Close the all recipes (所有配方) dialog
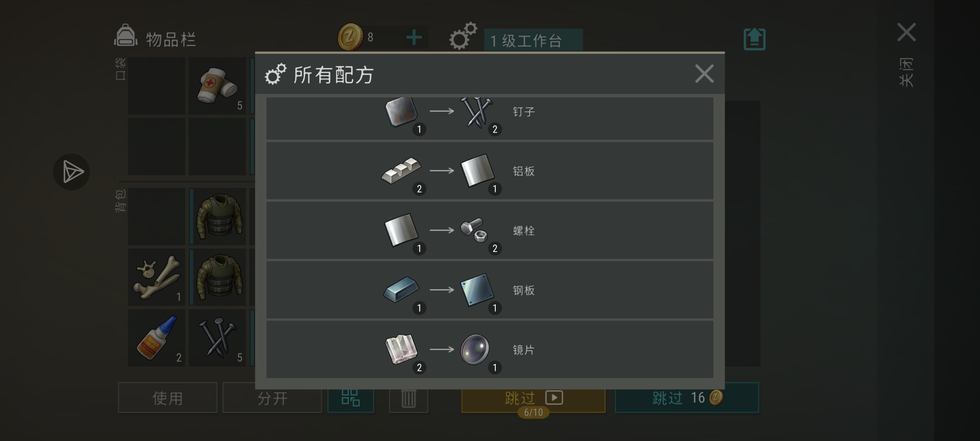This screenshot has height=441, width=980. (x=704, y=74)
